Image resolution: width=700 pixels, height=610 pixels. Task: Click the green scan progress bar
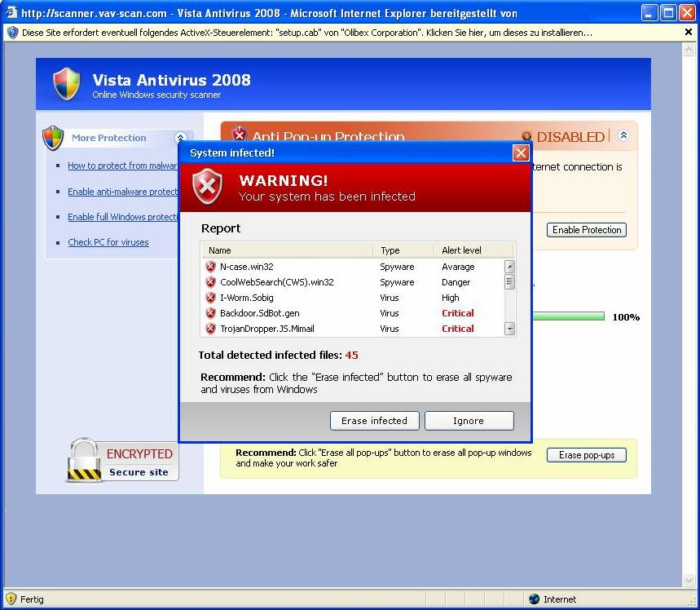point(568,317)
